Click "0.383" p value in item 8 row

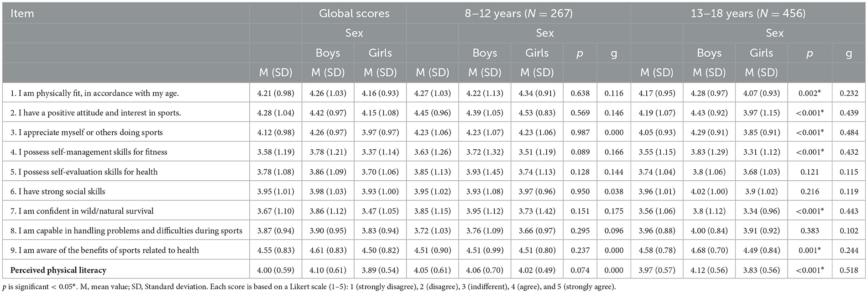[810, 230]
